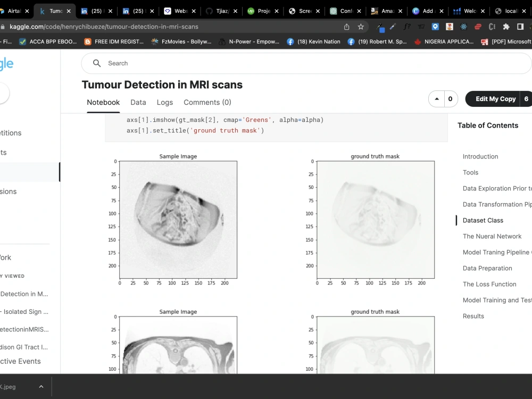This screenshot has height=399, width=532.
Task: Switch to the Upwork Proje browser tab
Action: tap(264, 11)
